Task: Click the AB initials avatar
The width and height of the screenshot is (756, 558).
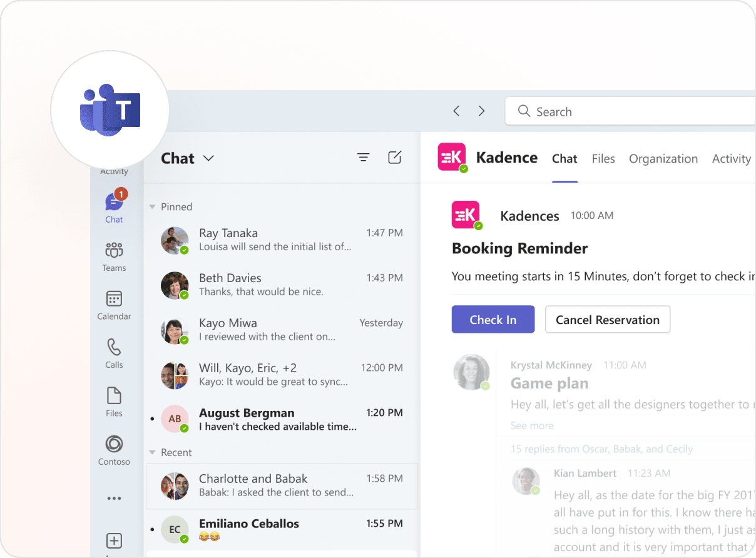Action: click(175, 418)
